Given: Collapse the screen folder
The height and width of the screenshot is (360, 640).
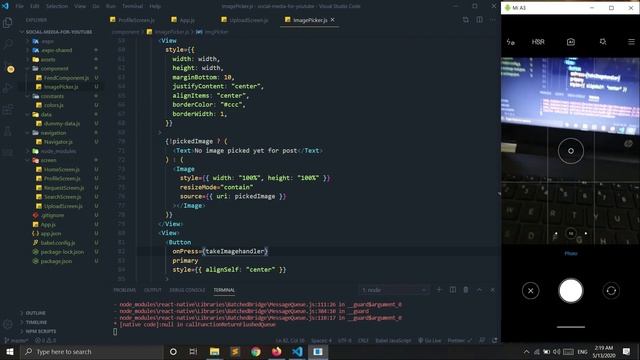Looking at the screenshot, I should [48, 160].
